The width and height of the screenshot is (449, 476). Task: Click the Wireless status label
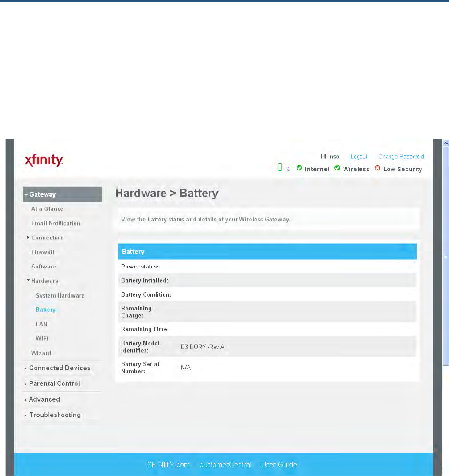[356, 169]
